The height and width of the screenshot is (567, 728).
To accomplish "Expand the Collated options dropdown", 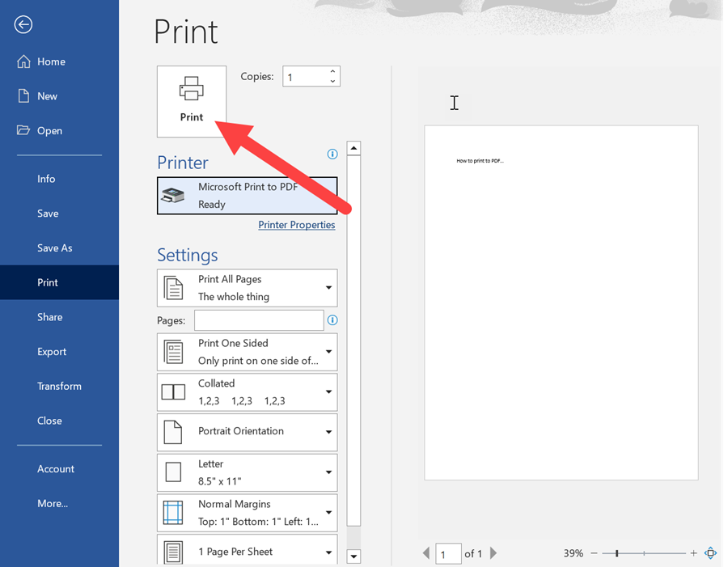I will click(x=247, y=392).
